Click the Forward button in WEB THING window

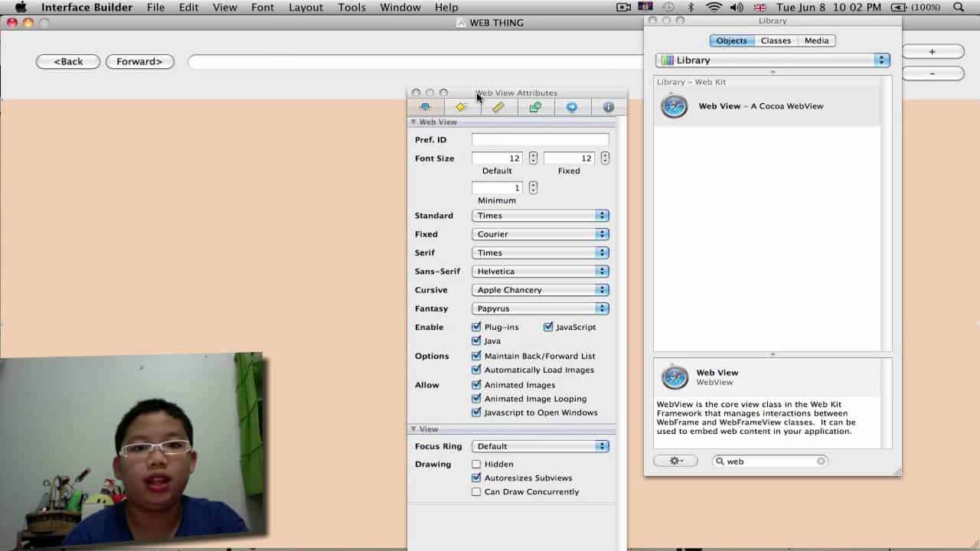tap(140, 61)
